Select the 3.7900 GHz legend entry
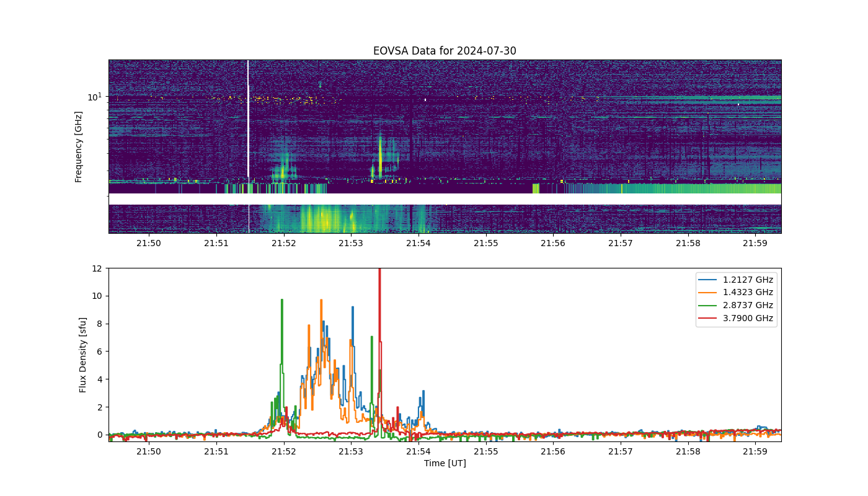 point(736,318)
